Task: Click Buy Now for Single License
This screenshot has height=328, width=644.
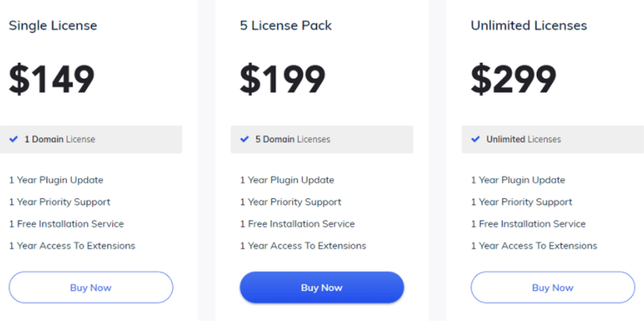Action: coord(90,288)
